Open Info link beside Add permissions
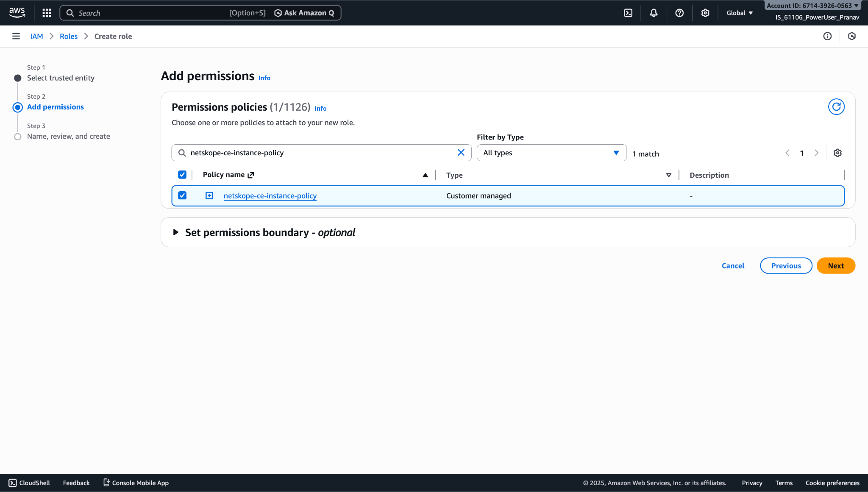The width and height of the screenshot is (868, 492). pos(264,78)
